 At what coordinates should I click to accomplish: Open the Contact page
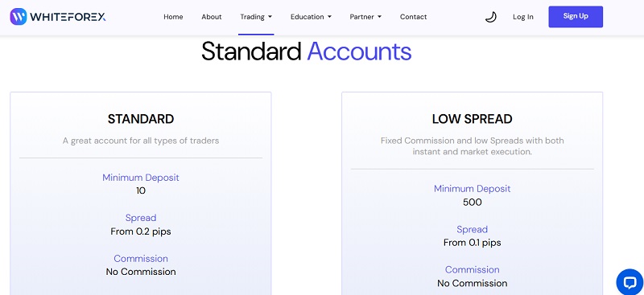point(413,17)
